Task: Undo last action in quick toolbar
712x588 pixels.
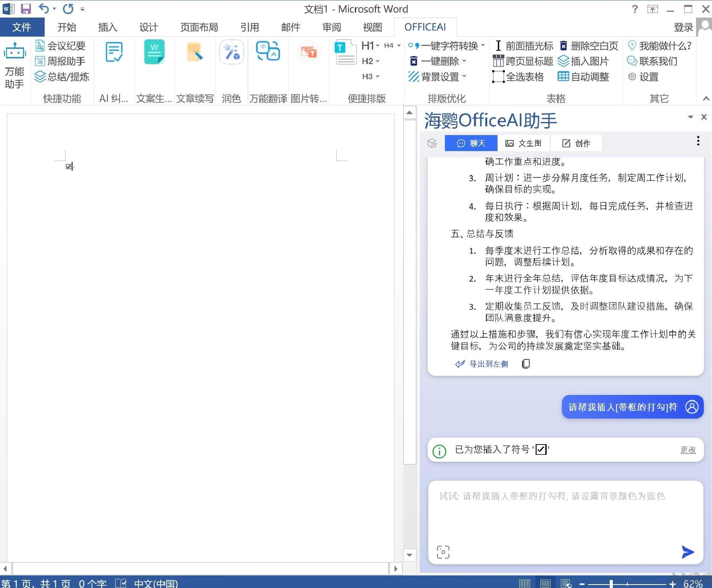Action: coord(44,8)
